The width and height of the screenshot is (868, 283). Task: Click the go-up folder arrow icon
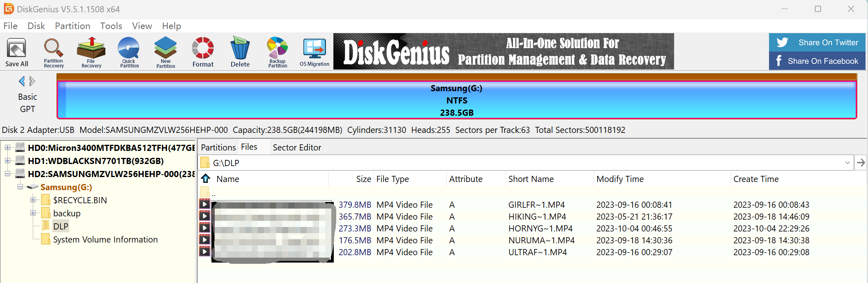pyautogui.click(x=206, y=179)
